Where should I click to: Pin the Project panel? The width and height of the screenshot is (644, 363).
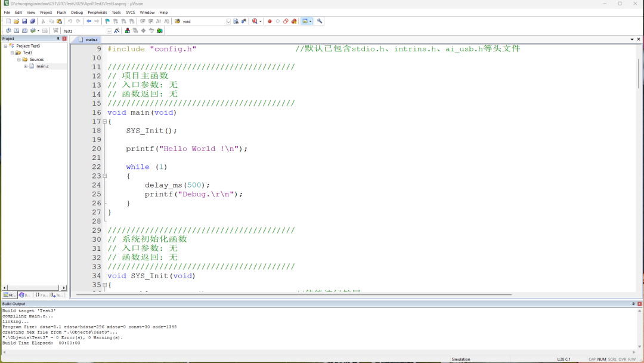pyautogui.click(x=58, y=39)
